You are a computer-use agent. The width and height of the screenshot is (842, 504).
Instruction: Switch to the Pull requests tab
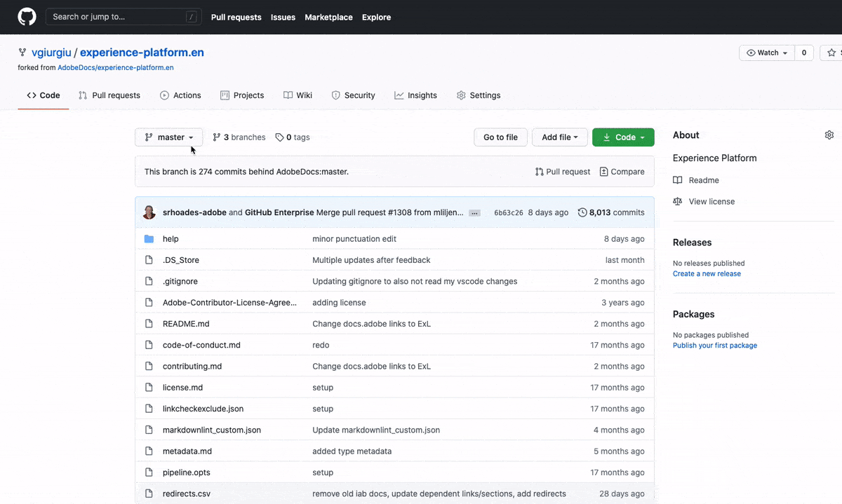[x=109, y=95]
